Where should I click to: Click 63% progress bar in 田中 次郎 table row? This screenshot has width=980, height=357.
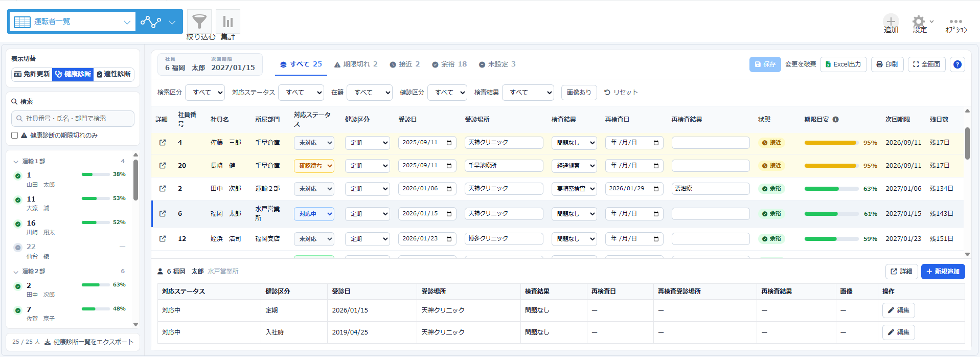[x=832, y=189]
